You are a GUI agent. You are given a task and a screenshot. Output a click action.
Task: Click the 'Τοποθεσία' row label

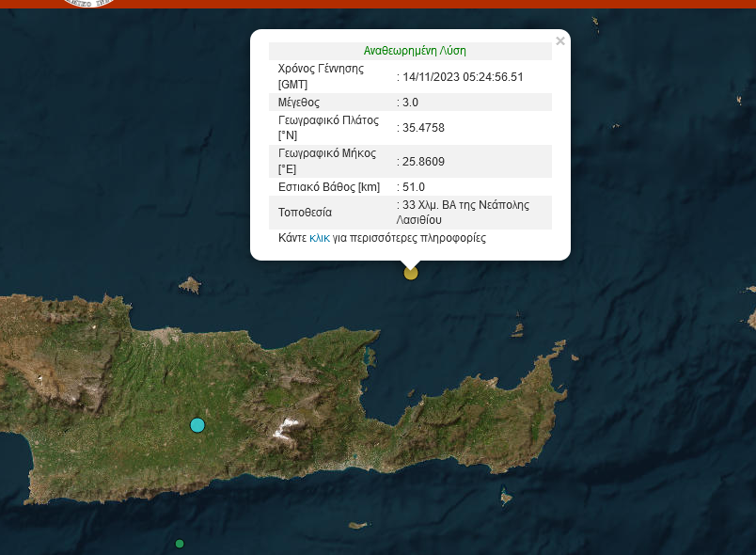[305, 212]
